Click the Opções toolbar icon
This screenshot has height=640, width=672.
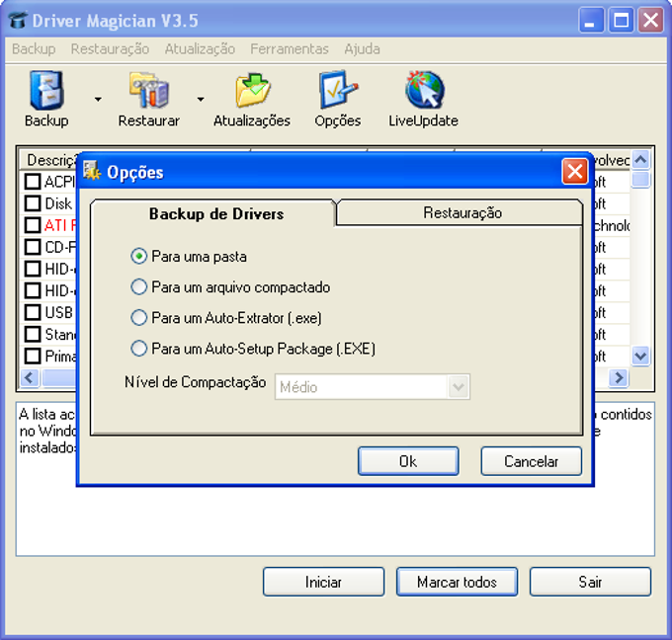coord(338,91)
